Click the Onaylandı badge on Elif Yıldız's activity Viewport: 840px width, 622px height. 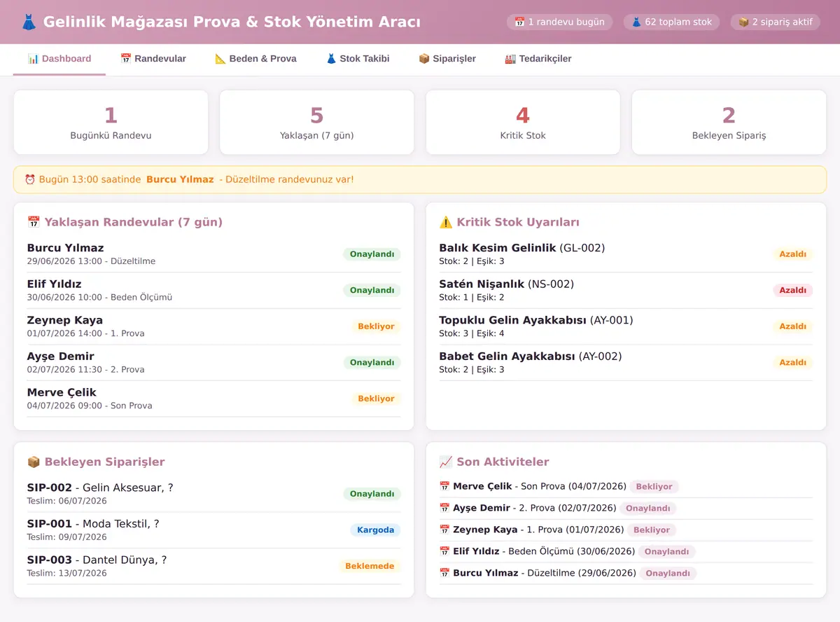[666, 551]
